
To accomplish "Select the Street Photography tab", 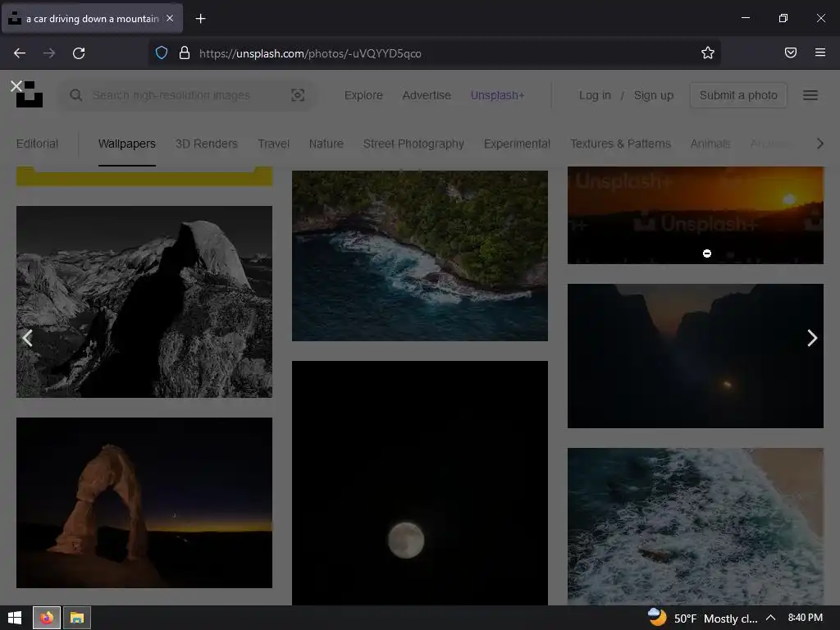I will point(413,144).
